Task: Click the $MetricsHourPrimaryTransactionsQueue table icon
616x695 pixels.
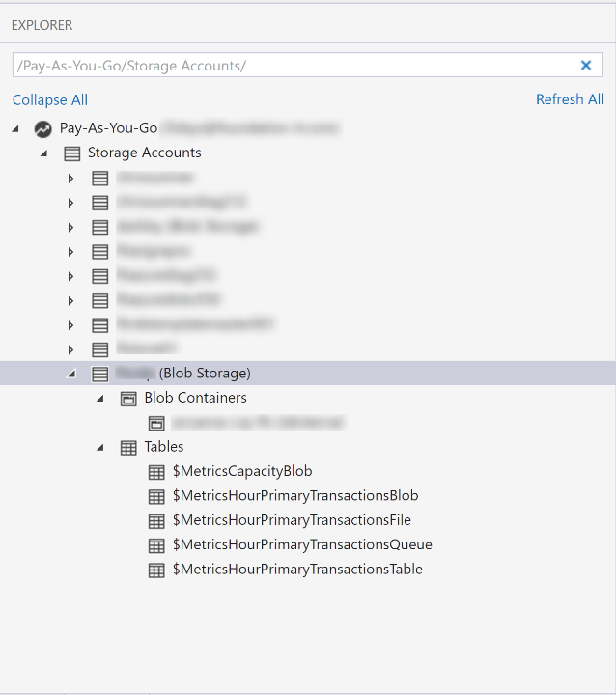Action: 156,545
